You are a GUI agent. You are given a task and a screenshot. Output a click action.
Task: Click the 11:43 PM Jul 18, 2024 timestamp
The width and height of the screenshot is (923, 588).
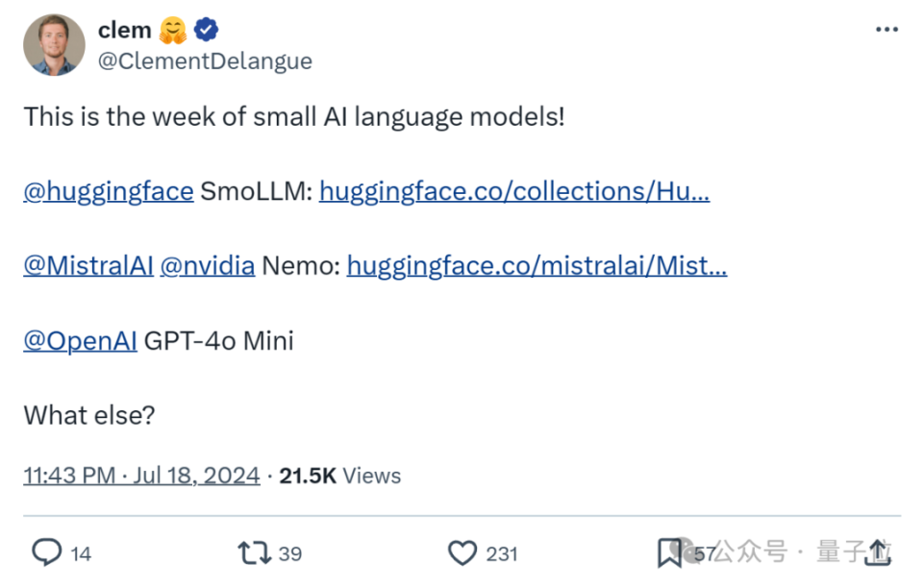[141, 475]
